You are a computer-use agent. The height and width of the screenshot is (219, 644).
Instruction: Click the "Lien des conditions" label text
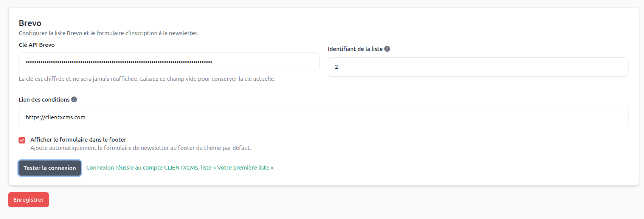[44, 99]
